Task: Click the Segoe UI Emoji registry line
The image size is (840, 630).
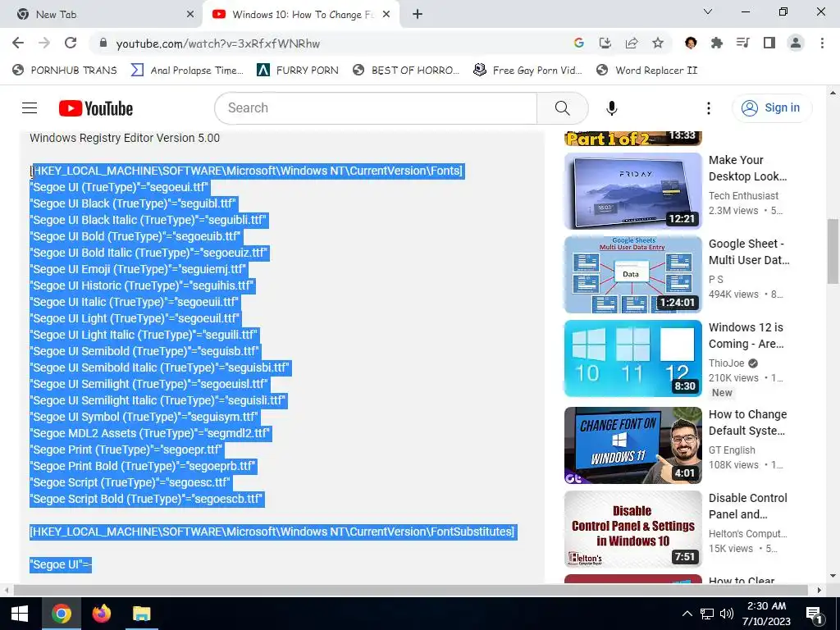Action: (138, 269)
